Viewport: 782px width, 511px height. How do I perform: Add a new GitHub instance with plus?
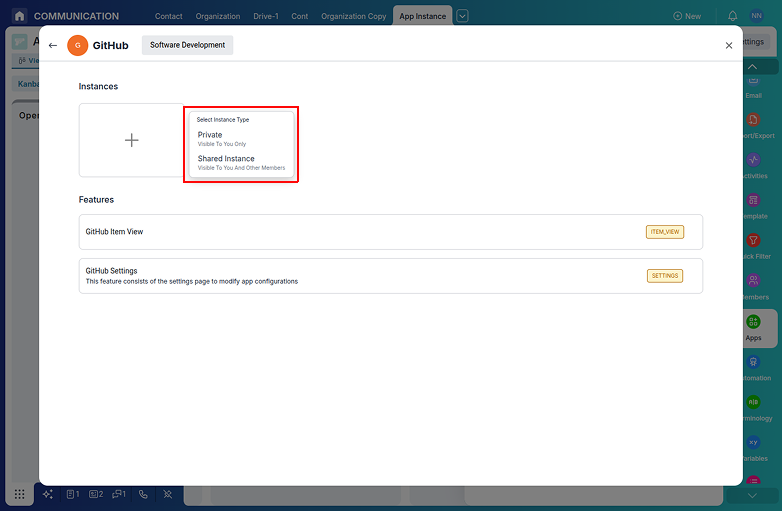tap(131, 140)
